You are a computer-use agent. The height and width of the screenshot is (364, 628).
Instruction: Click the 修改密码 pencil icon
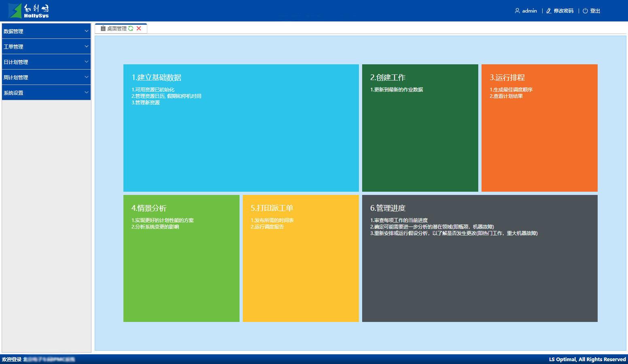[x=549, y=11]
